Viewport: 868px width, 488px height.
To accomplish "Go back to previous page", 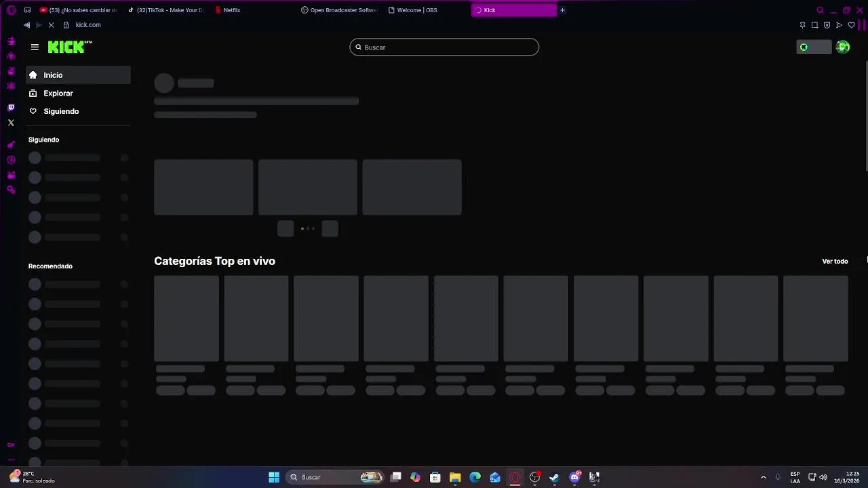I will pos(26,25).
